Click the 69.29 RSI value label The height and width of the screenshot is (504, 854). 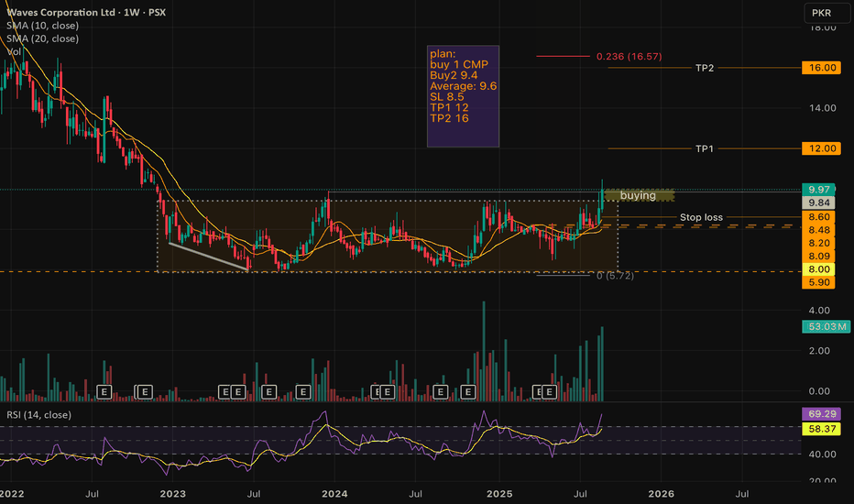pyautogui.click(x=821, y=414)
